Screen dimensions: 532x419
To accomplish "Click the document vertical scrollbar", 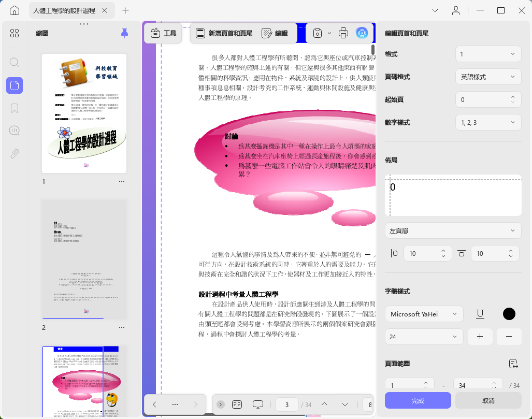I will 373,50.
